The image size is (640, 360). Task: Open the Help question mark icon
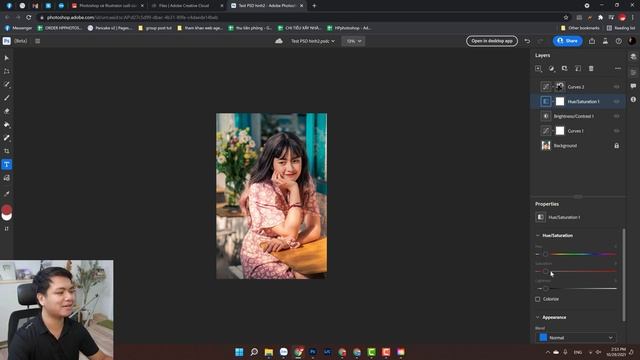click(619, 41)
